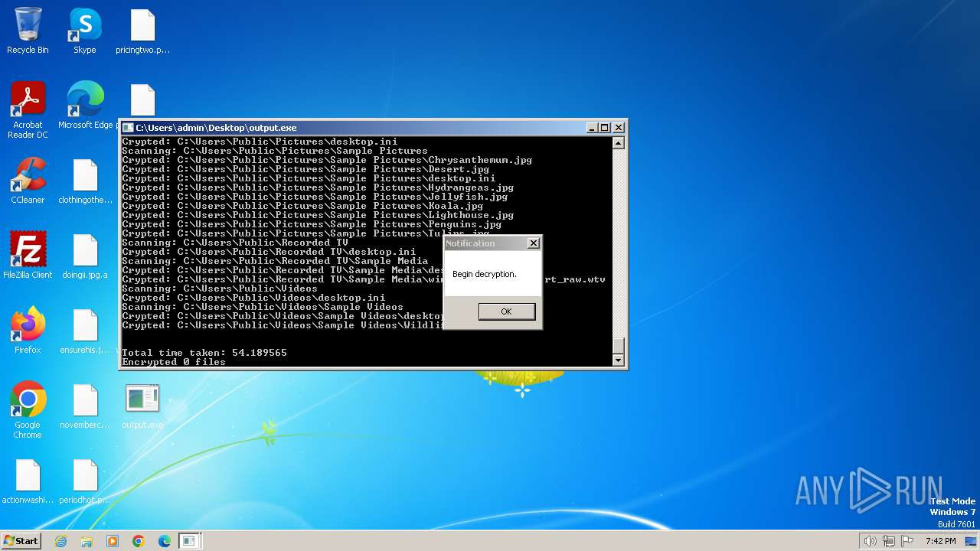Click OK in Notification dialog

506,311
